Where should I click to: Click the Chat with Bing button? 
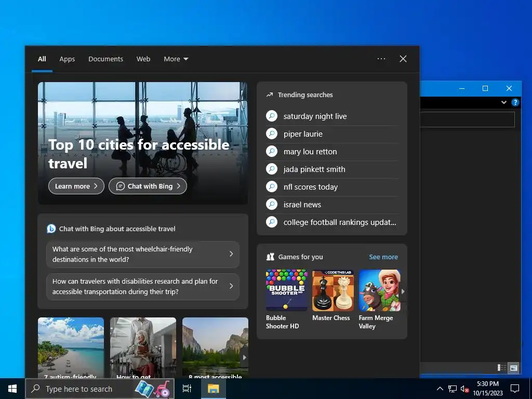pos(148,186)
